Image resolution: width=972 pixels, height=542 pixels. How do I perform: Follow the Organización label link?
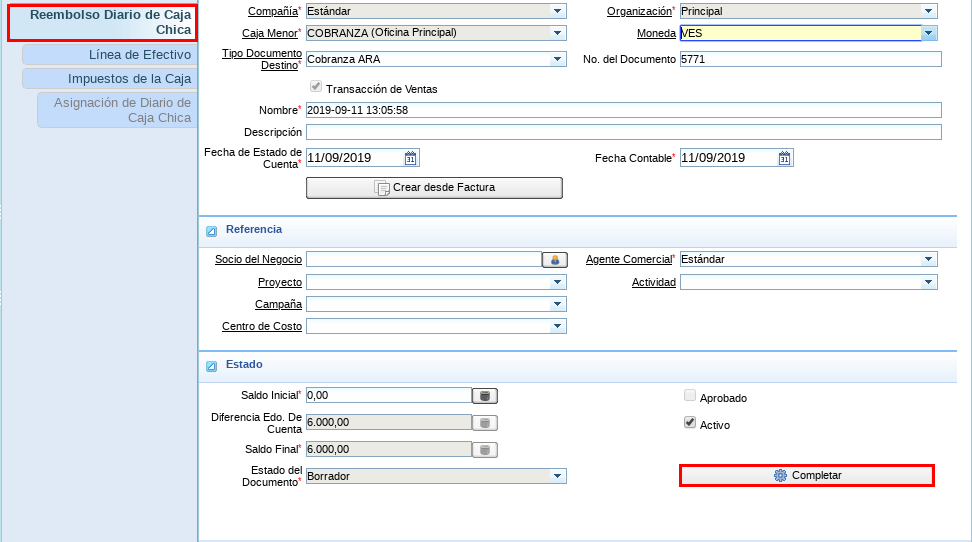(639, 11)
